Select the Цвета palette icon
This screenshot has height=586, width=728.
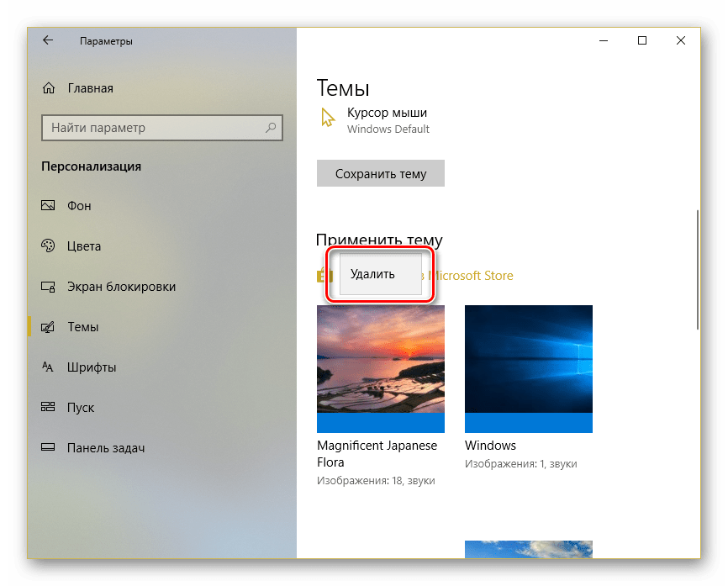tap(49, 246)
